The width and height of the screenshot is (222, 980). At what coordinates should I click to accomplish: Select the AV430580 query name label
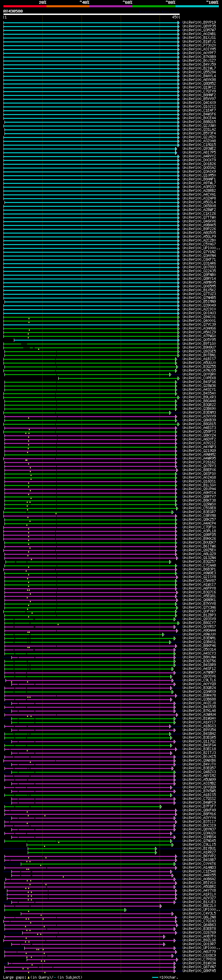coord(13,11)
